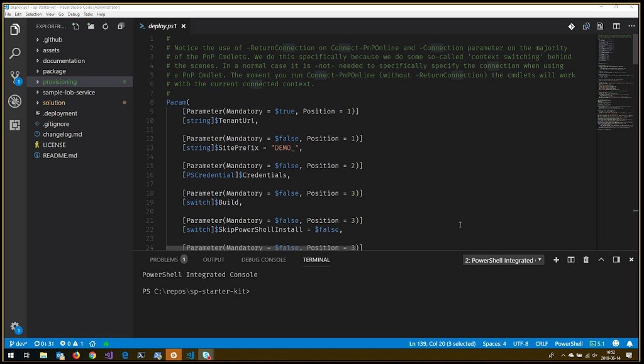Screen dimensions: 644x364
Task: Collapse all folders in the Explorer
Action: [121, 26]
